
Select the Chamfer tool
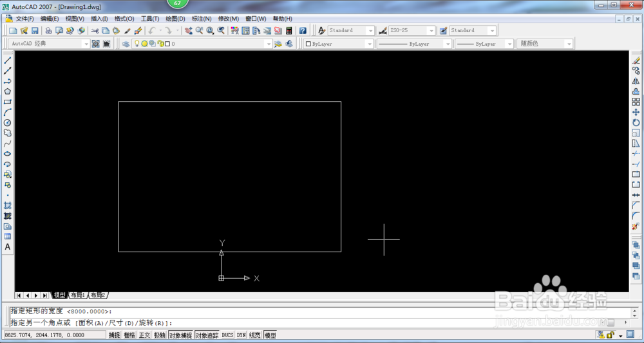coord(636,205)
